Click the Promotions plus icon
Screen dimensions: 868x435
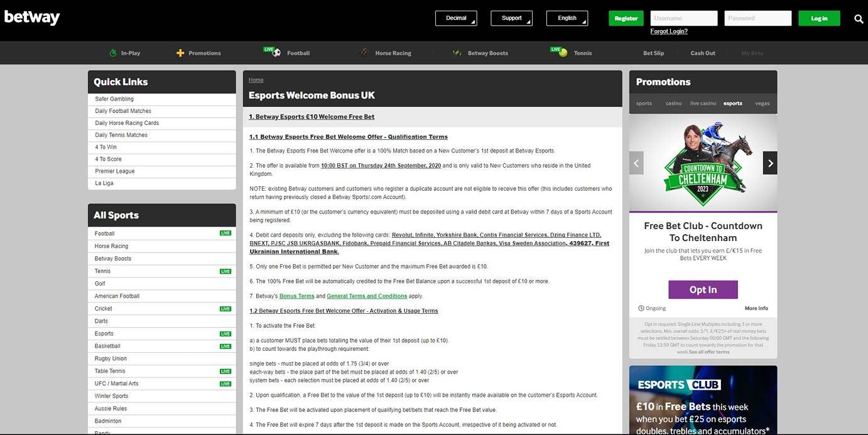[x=180, y=53]
